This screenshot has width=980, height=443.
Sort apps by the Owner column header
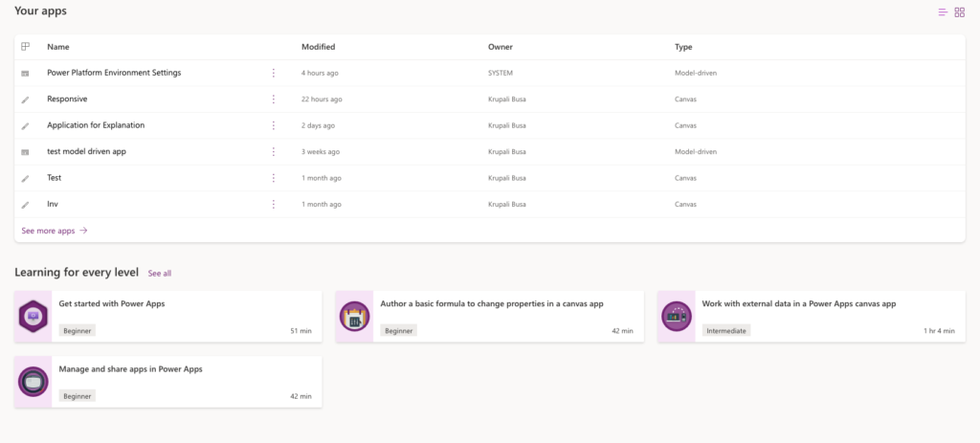coord(500,47)
